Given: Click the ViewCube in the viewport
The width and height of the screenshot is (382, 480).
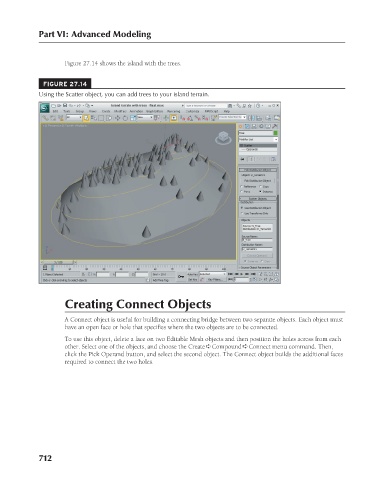Looking at the screenshot, I should [x=223, y=138].
